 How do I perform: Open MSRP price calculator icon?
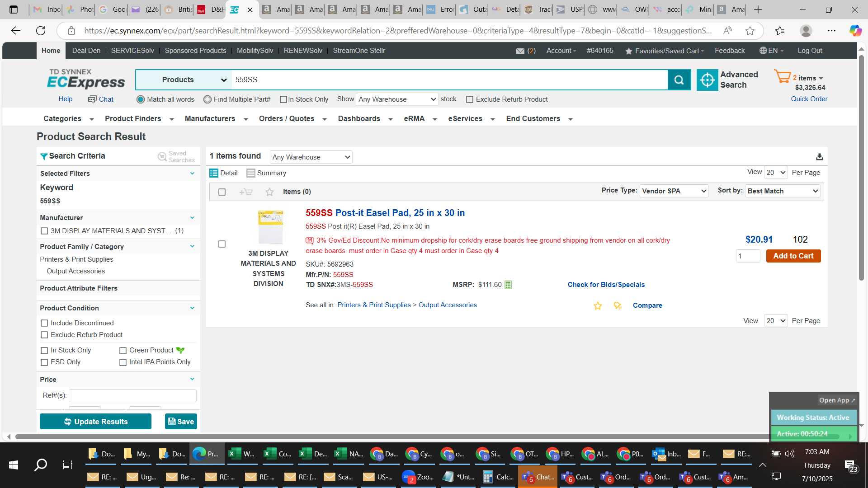508,285
